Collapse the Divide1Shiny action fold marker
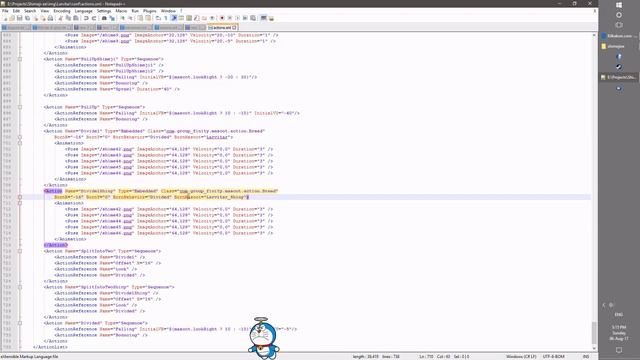 click(20, 197)
